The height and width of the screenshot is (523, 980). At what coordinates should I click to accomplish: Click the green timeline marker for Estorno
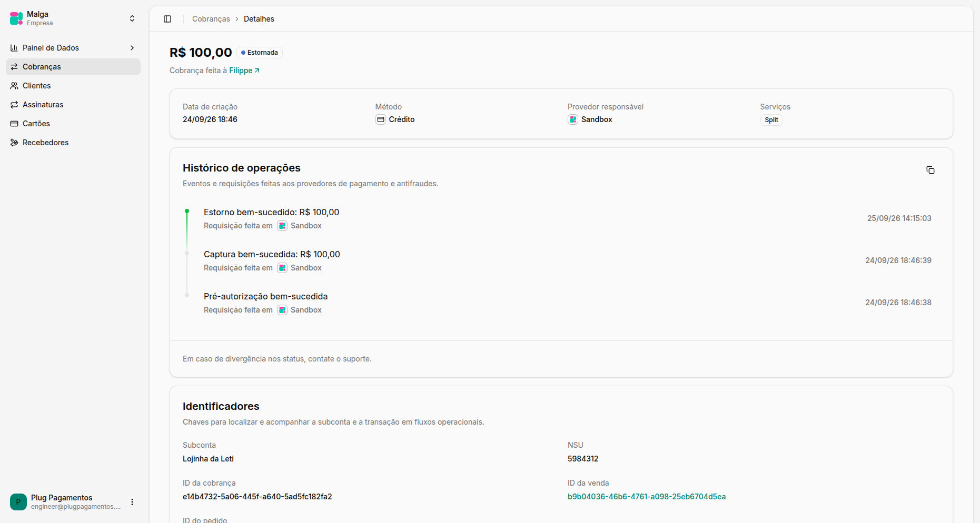187,211
